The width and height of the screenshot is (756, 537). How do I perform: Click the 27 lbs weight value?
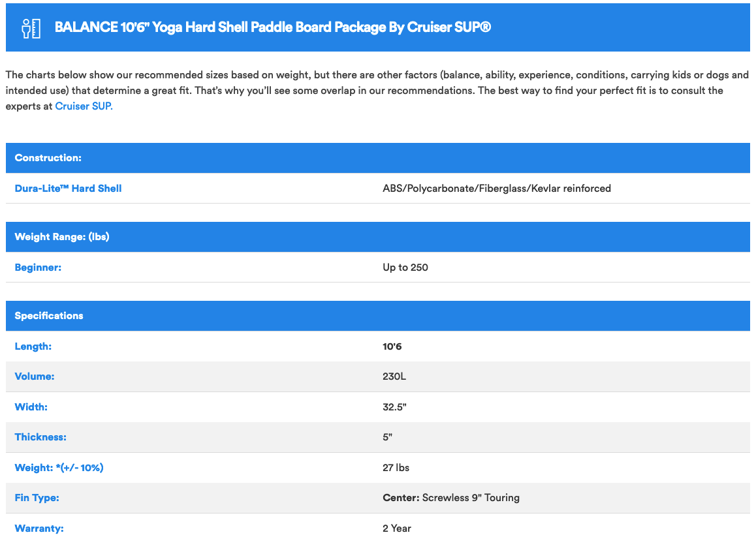click(x=396, y=468)
